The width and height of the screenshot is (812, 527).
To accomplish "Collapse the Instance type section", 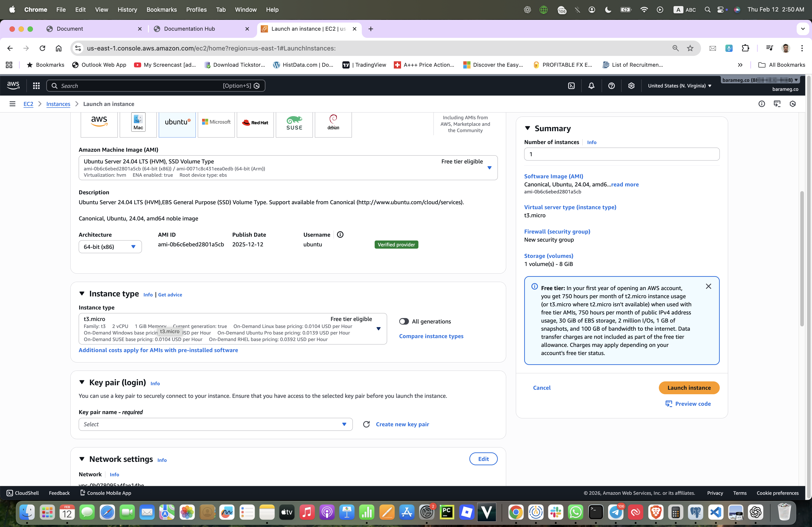I will point(82,293).
